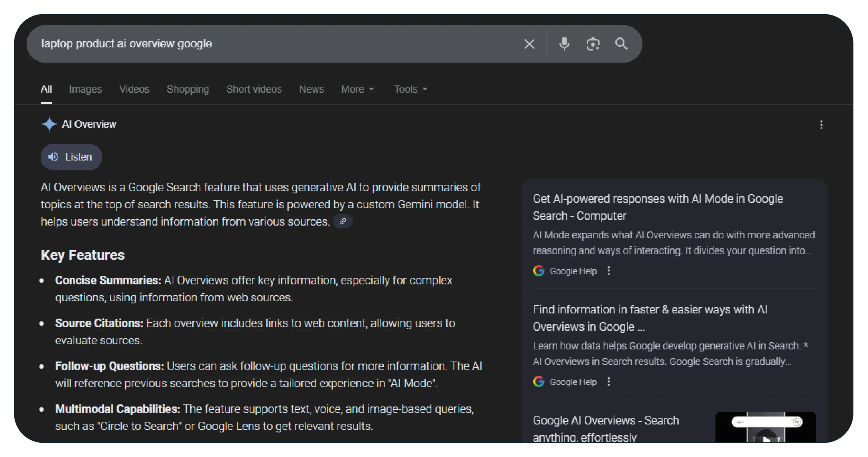Open the Short videos tab

(254, 89)
